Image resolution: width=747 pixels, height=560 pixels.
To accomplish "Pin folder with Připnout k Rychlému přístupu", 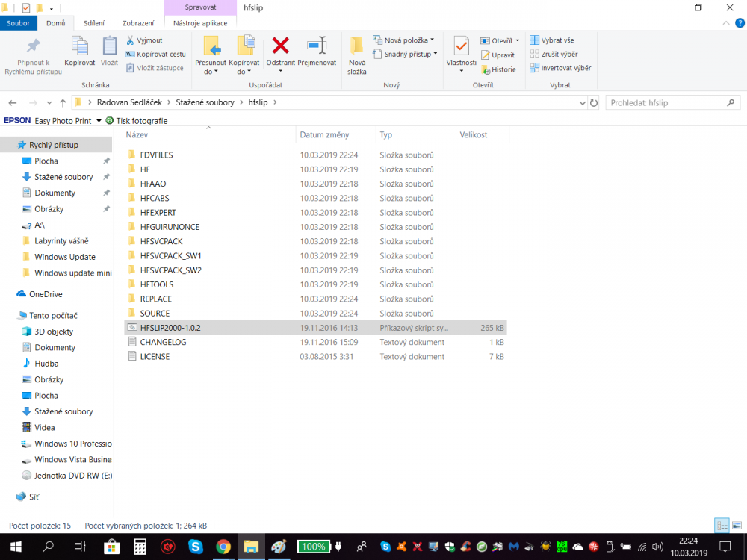I will click(x=33, y=55).
